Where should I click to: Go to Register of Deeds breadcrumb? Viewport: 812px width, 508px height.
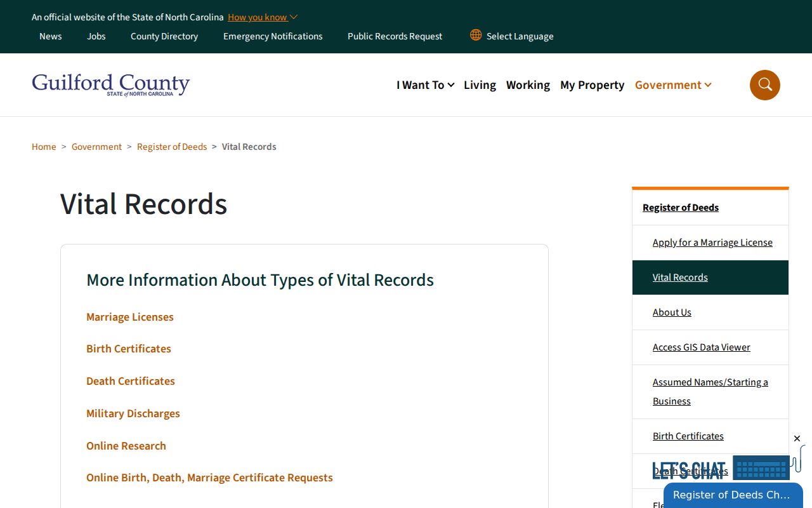[172, 147]
